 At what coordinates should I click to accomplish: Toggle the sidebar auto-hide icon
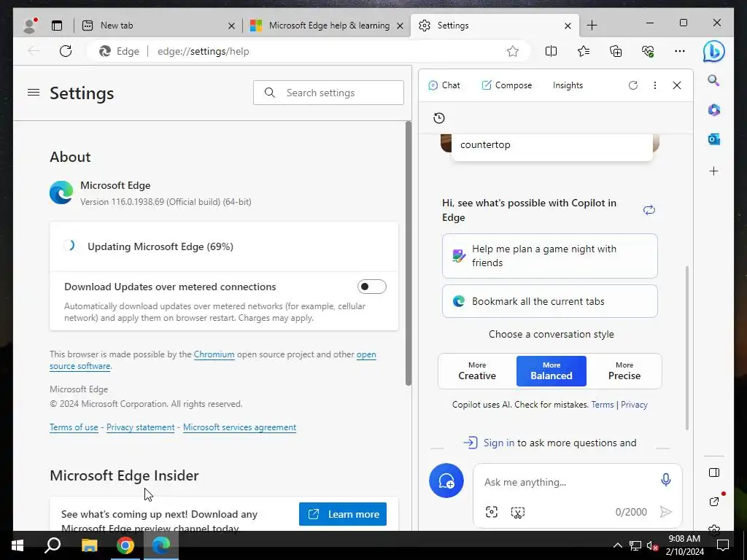tap(713, 472)
